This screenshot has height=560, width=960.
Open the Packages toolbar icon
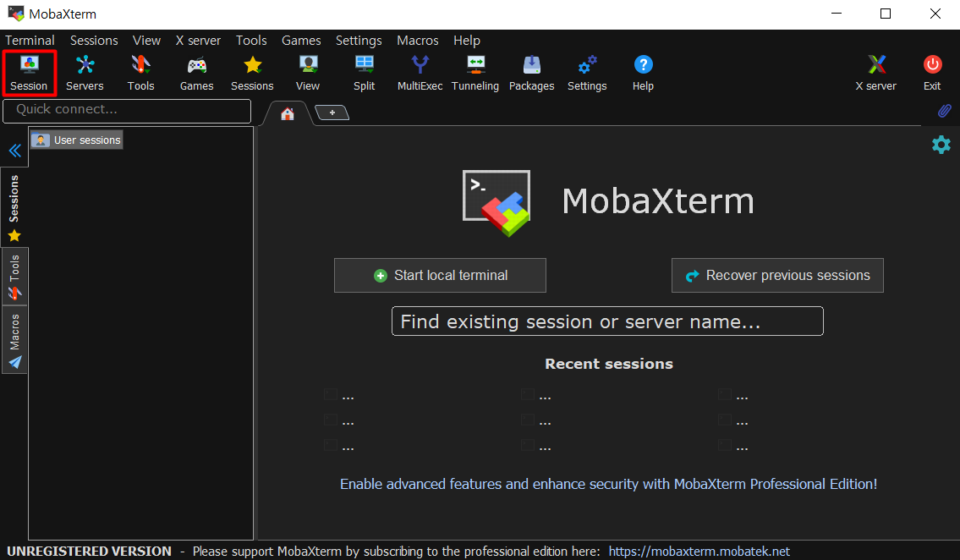531,74
